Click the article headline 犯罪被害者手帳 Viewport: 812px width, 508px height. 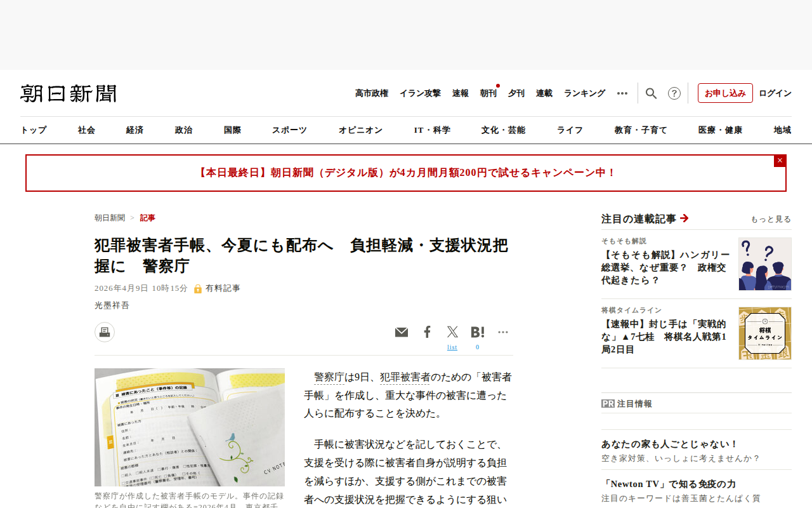pyautogui.click(x=301, y=255)
